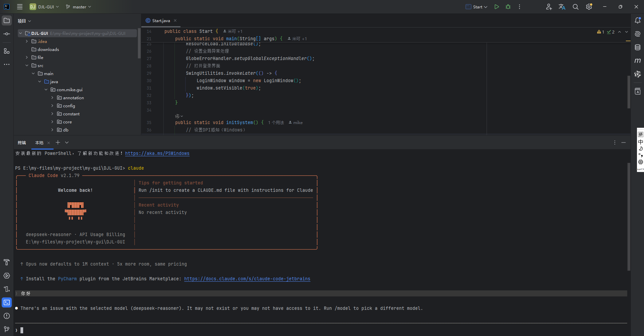Open more run actions menu

pos(519,7)
